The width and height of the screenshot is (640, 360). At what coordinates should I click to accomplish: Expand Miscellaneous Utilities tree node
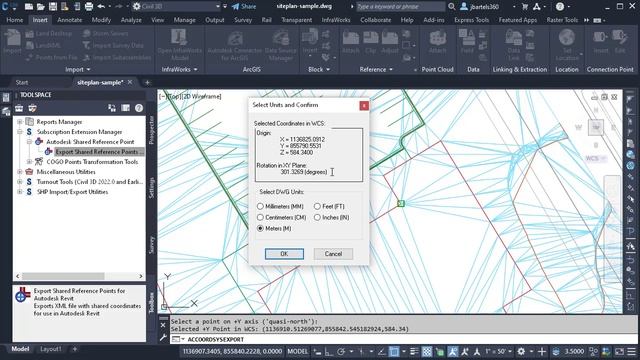coord(20,172)
